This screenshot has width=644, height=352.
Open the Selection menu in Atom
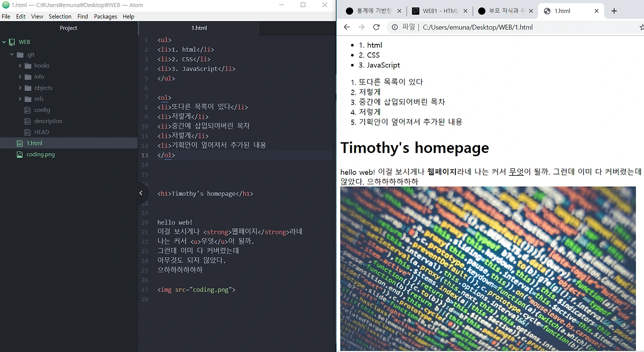point(60,17)
